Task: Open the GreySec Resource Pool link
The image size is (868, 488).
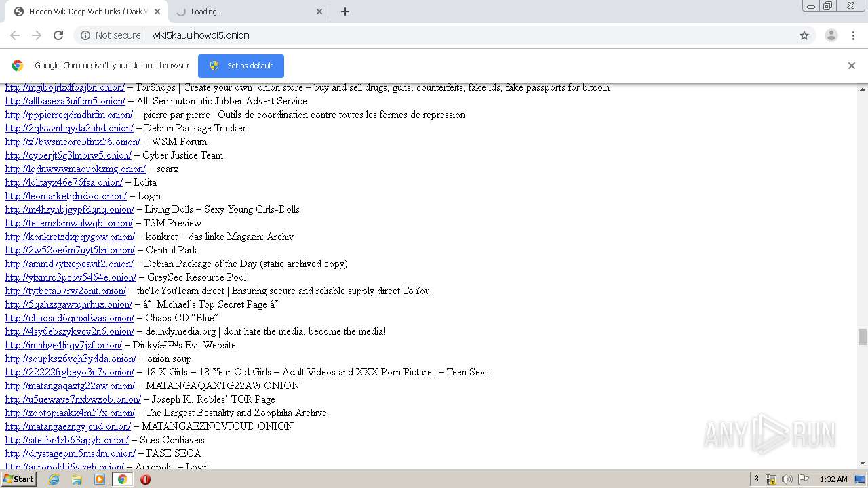Action: (71, 277)
